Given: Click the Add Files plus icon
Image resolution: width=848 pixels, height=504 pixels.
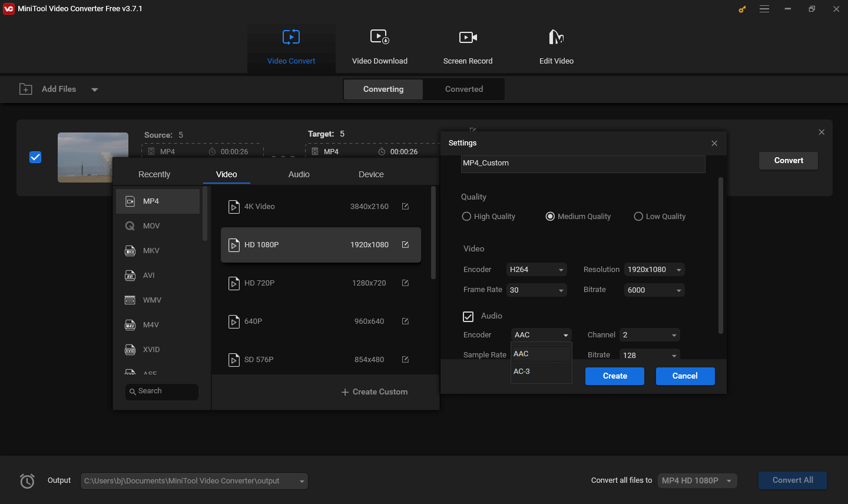Looking at the screenshot, I should [x=26, y=89].
